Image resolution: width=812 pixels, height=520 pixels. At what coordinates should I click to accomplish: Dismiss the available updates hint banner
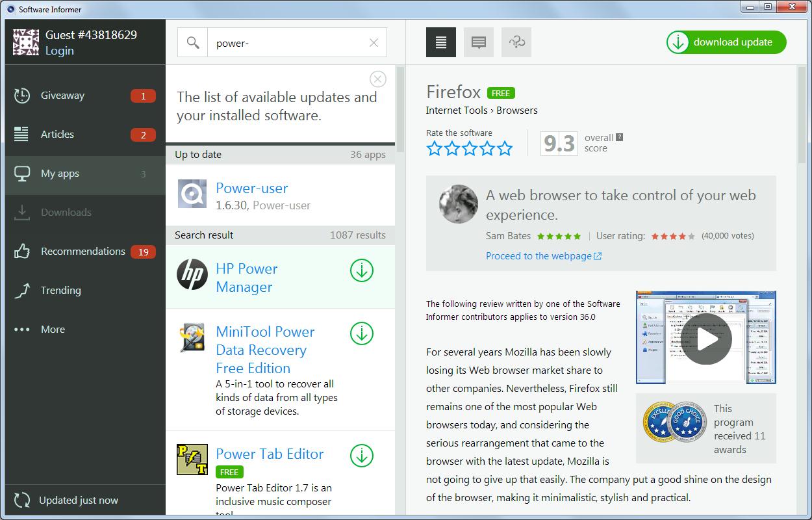[377, 79]
